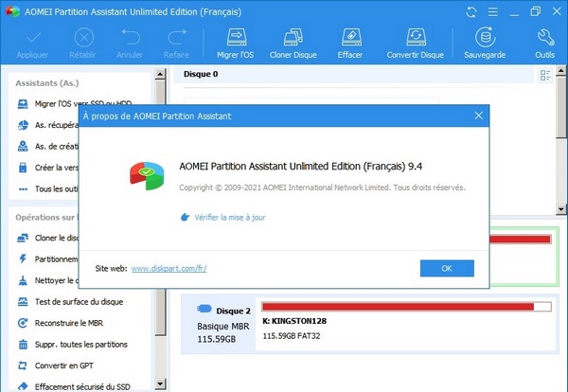Click the pointing hand icon beside update link
The height and width of the screenshot is (392, 568).
point(186,217)
